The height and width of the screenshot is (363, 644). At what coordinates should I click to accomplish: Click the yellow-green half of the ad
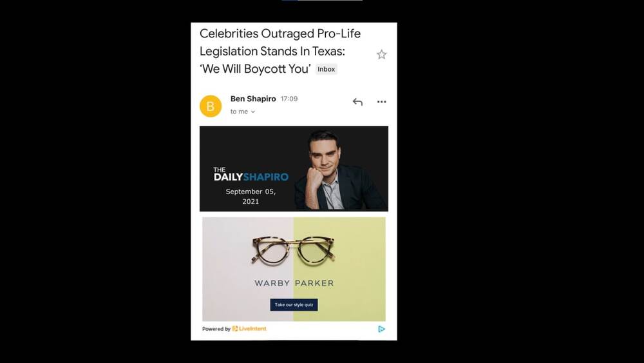339,269
